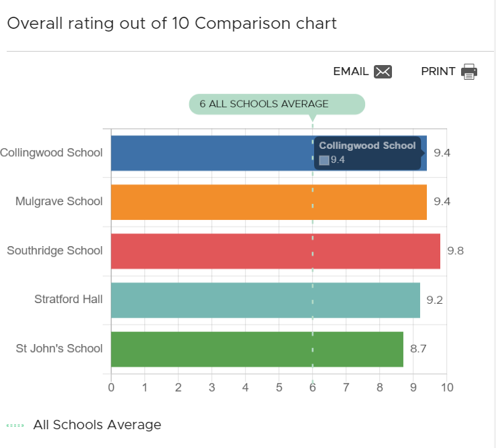
Task: Click the Collingwood School tooltip box
Action: 367,153
